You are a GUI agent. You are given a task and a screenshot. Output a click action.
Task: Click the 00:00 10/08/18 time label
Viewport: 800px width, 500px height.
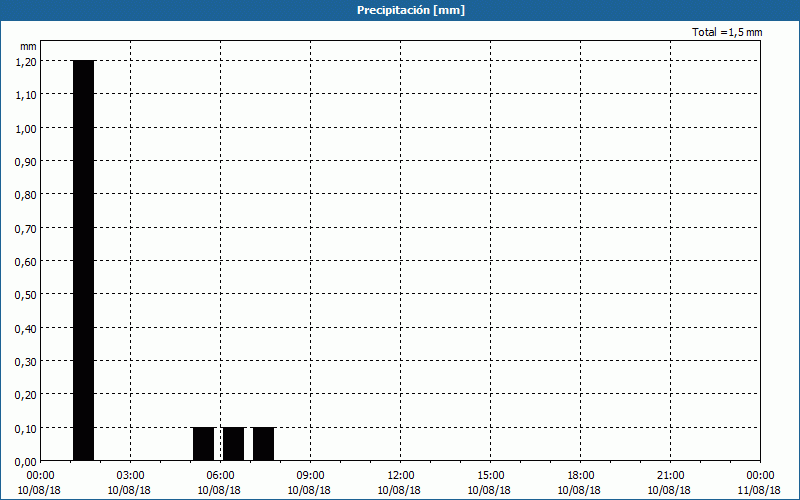(x=39, y=483)
